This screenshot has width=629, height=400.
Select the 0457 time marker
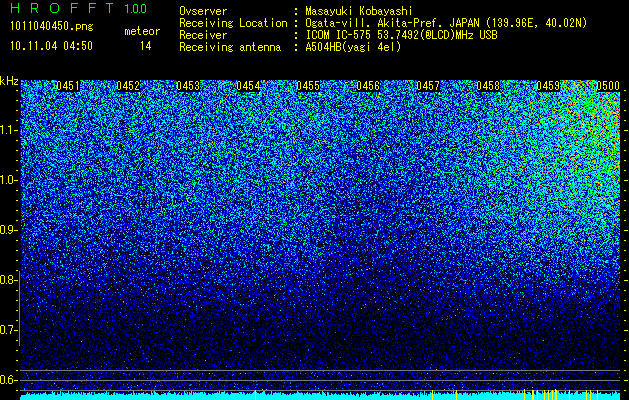pos(428,86)
